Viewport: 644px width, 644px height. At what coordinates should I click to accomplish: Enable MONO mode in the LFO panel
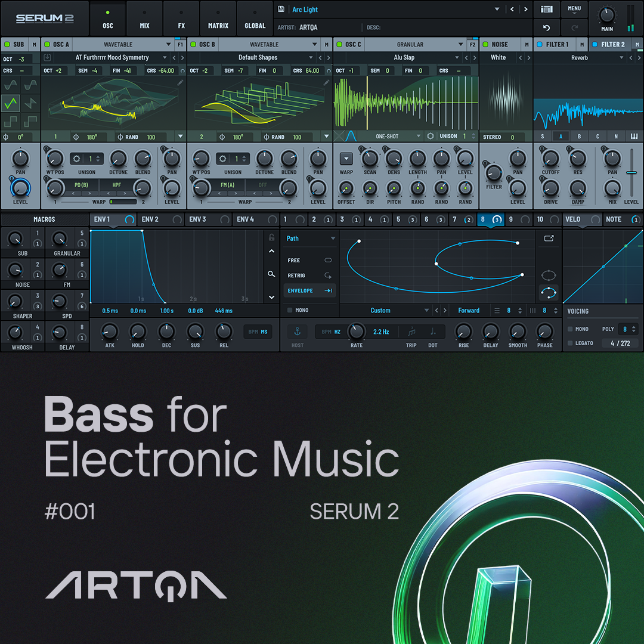pyautogui.click(x=290, y=309)
